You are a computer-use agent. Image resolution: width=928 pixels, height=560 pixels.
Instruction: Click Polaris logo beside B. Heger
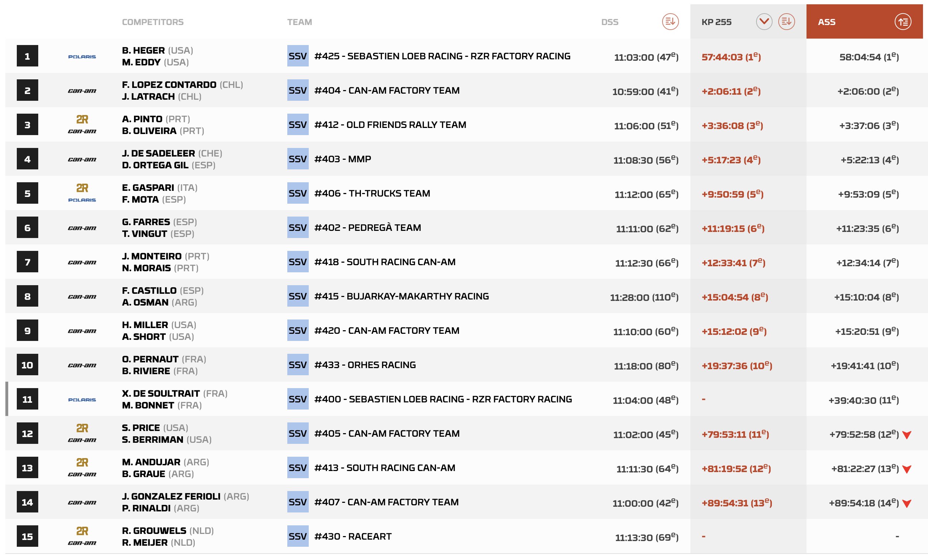tap(82, 56)
